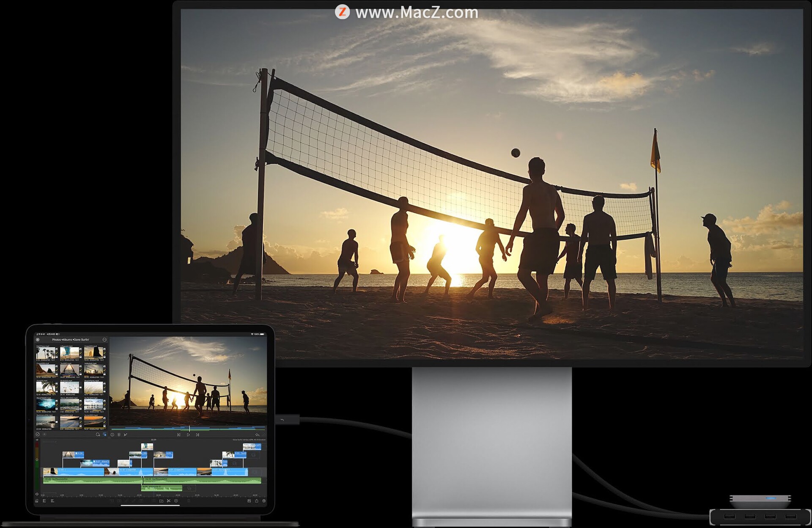Select the Wave title overlay clip
This screenshot has height=528, width=812.
click(95, 463)
